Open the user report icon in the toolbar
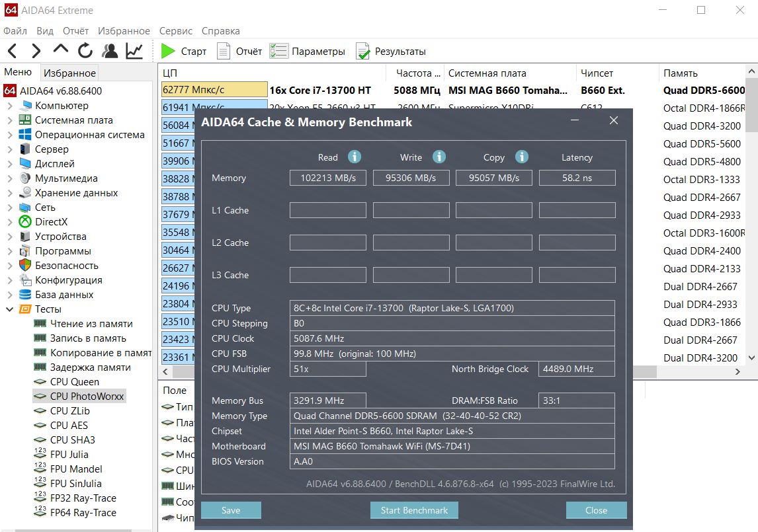758x532 pixels. click(x=110, y=51)
